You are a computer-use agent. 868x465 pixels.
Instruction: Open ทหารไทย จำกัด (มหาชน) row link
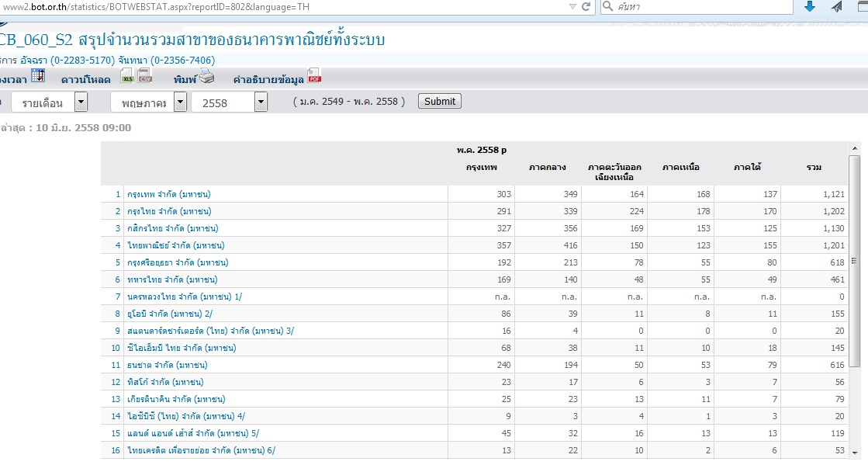(x=172, y=280)
